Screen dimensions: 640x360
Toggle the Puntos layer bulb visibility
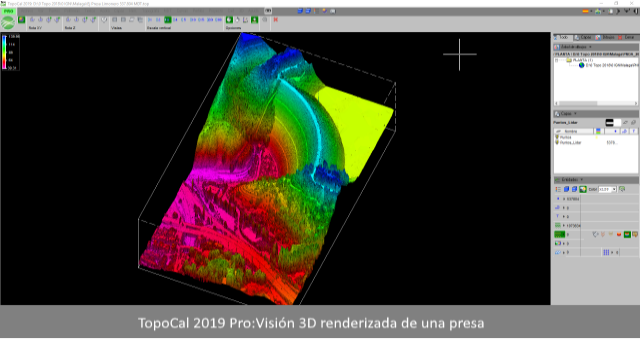557,138
